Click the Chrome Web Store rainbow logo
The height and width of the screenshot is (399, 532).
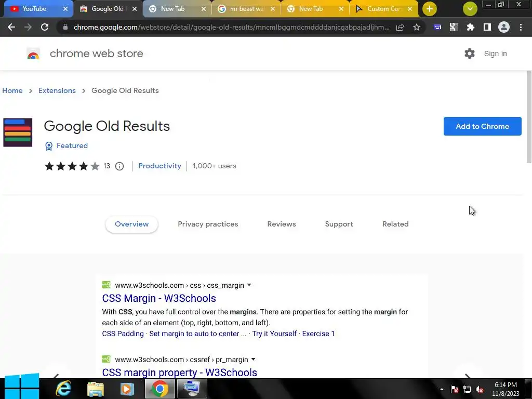[x=33, y=54]
